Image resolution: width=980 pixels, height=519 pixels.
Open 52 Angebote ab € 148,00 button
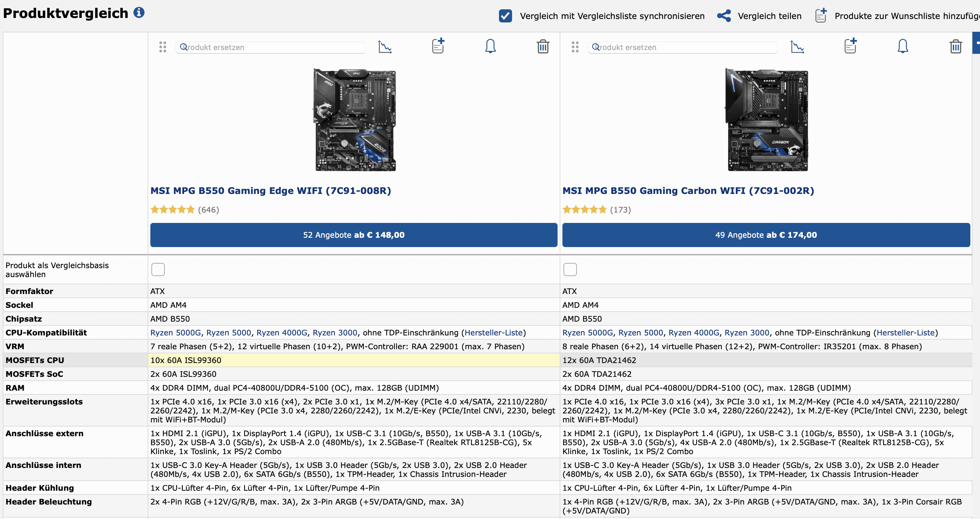click(353, 235)
